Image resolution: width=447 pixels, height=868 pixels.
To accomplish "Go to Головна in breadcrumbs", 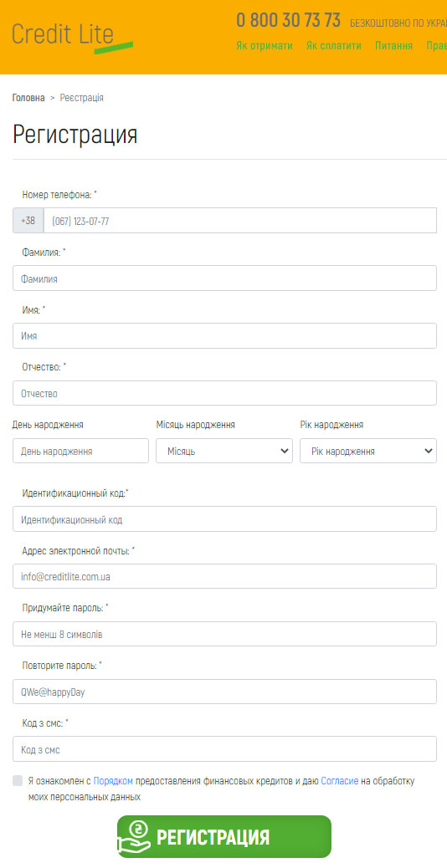I will pos(28,98).
